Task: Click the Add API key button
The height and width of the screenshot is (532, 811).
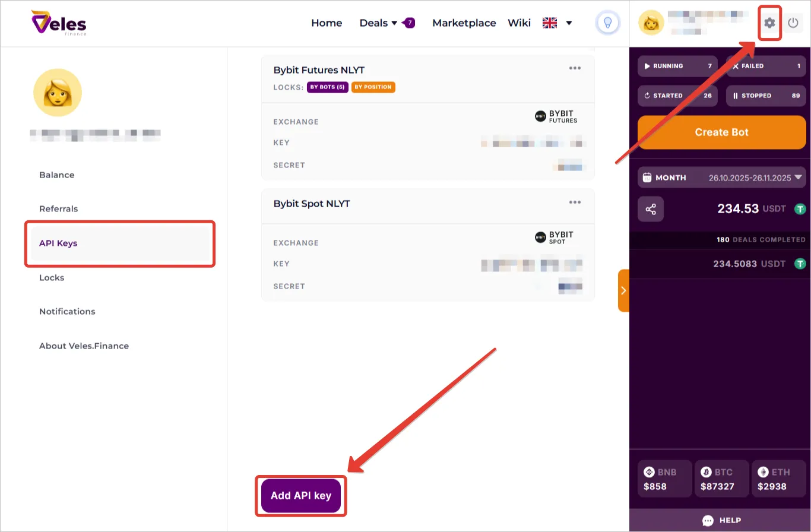Action: [301, 496]
